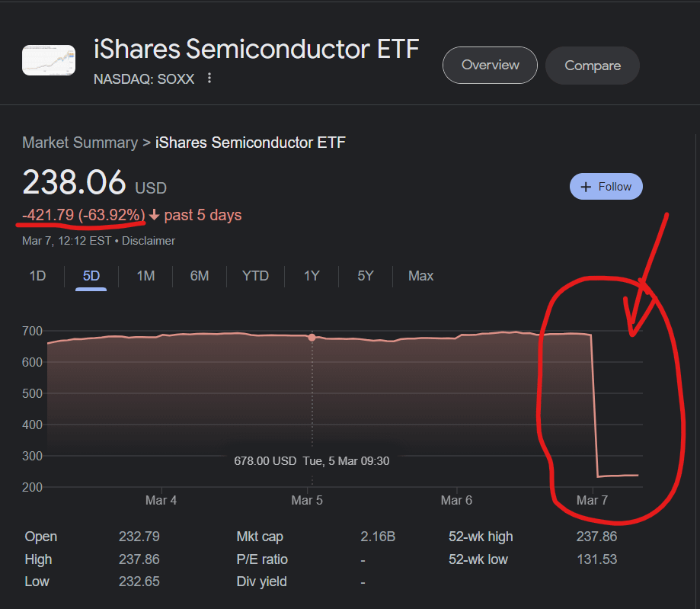Open the three-dot menu next to SOXX

210,79
